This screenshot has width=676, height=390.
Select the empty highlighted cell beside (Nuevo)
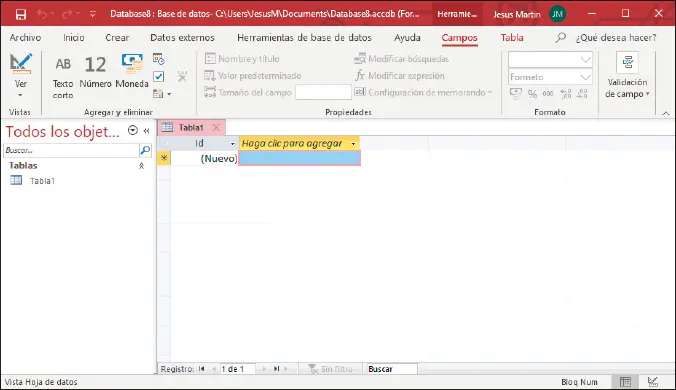[x=300, y=158]
